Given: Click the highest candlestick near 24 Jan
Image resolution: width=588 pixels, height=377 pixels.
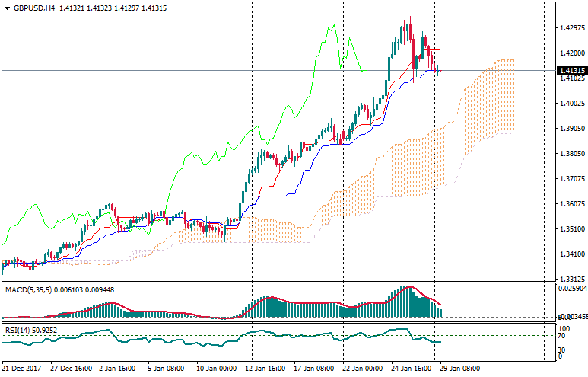Looking at the screenshot, I should (x=409, y=23).
